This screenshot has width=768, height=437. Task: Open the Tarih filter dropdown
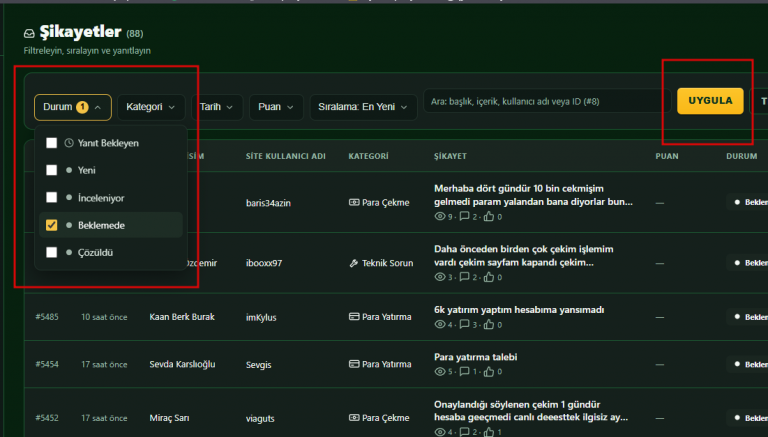(x=216, y=107)
